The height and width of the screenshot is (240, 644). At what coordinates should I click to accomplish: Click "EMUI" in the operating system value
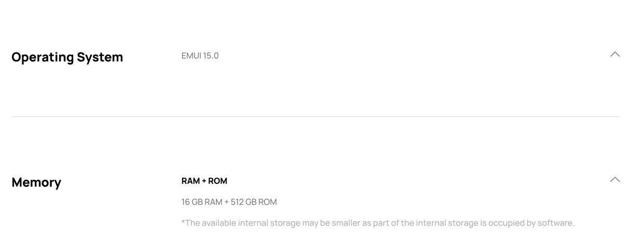(x=191, y=56)
